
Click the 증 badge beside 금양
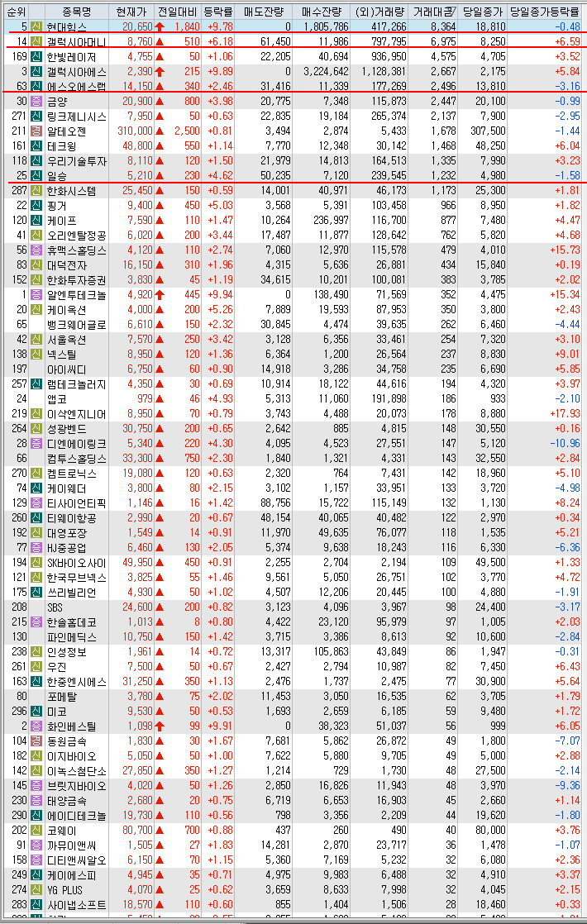click(x=36, y=102)
